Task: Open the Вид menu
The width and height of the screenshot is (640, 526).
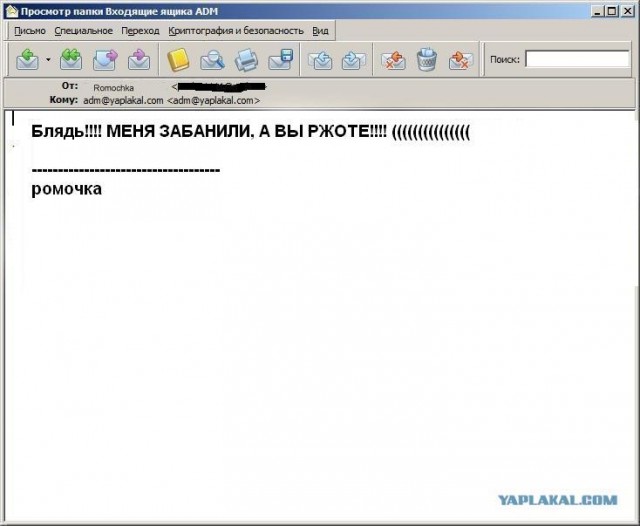Action: [x=320, y=31]
